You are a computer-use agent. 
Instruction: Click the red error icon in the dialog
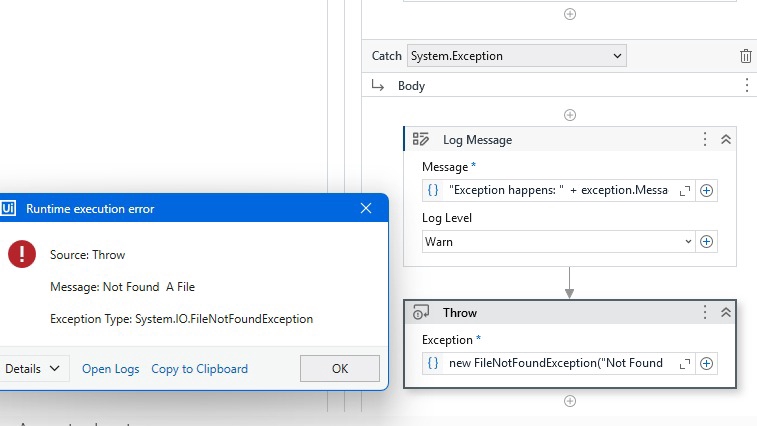pos(22,254)
